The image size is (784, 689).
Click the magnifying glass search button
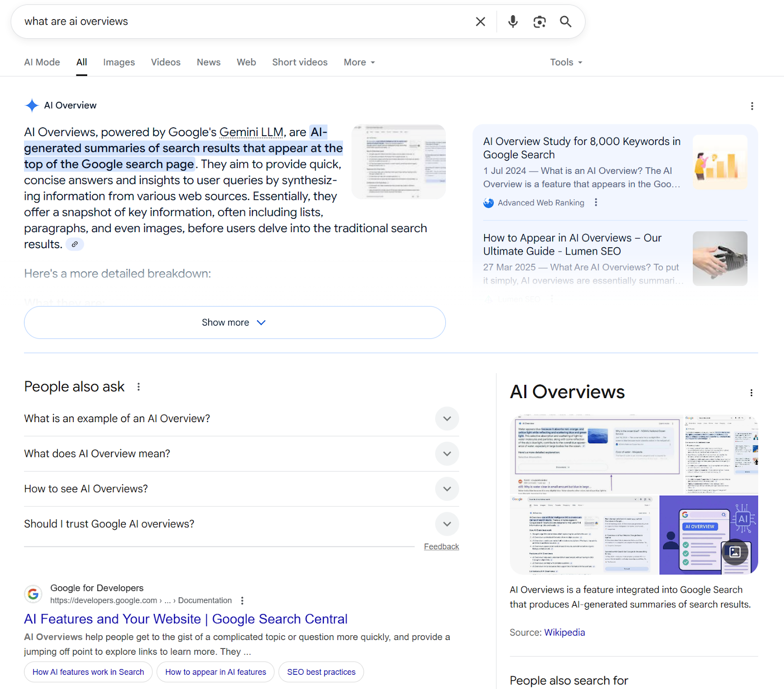pyautogui.click(x=565, y=22)
